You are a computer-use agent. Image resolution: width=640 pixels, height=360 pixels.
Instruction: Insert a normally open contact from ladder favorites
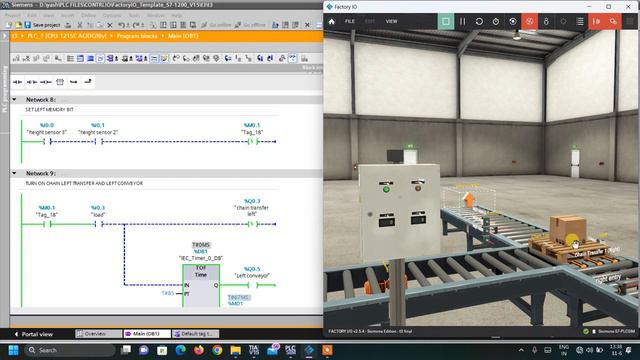pyautogui.click(x=18, y=82)
